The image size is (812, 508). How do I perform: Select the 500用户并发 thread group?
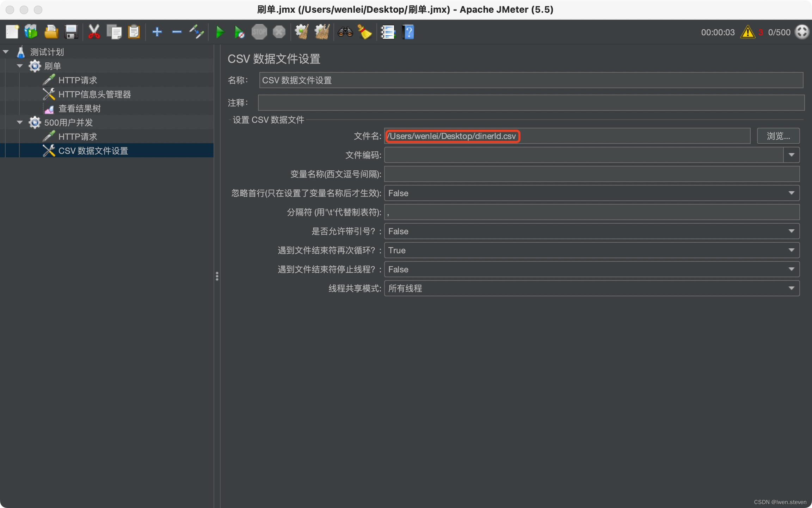(68, 122)
